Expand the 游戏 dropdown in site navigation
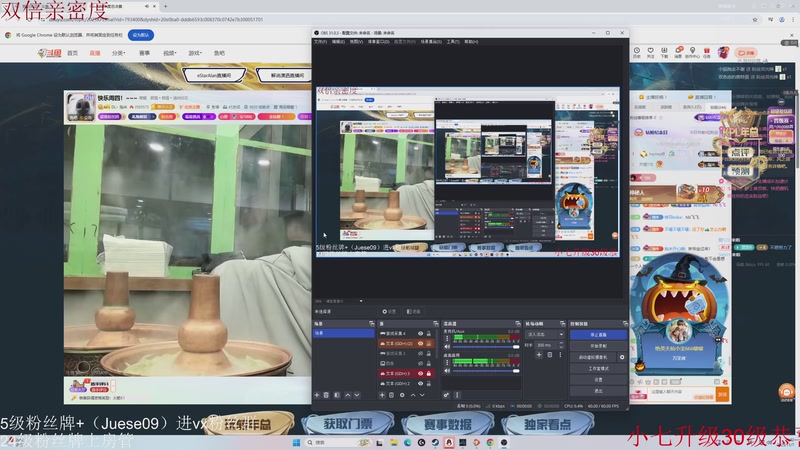The height and width of the screenshot is (450, 800). click(x=195, y=53)
